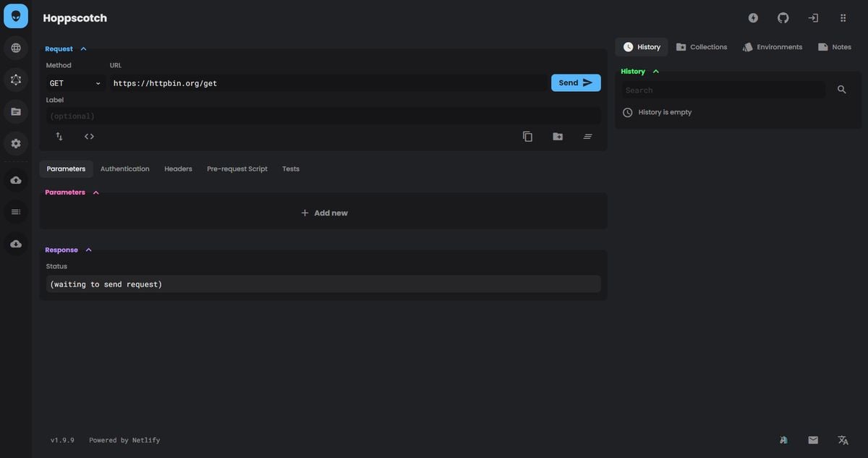868x458 pixels.
Task: Click the optional Label input field
Action: tap(323, 116)
